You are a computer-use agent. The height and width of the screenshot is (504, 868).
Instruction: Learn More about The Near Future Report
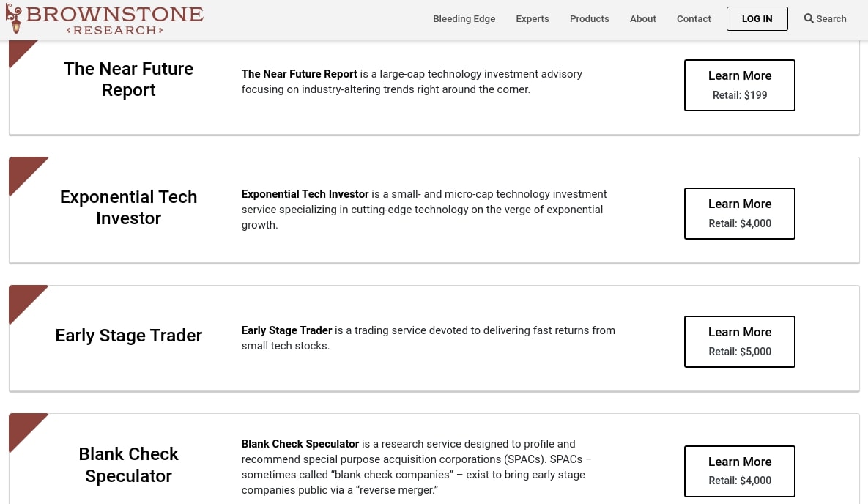(x=739, y=85)
